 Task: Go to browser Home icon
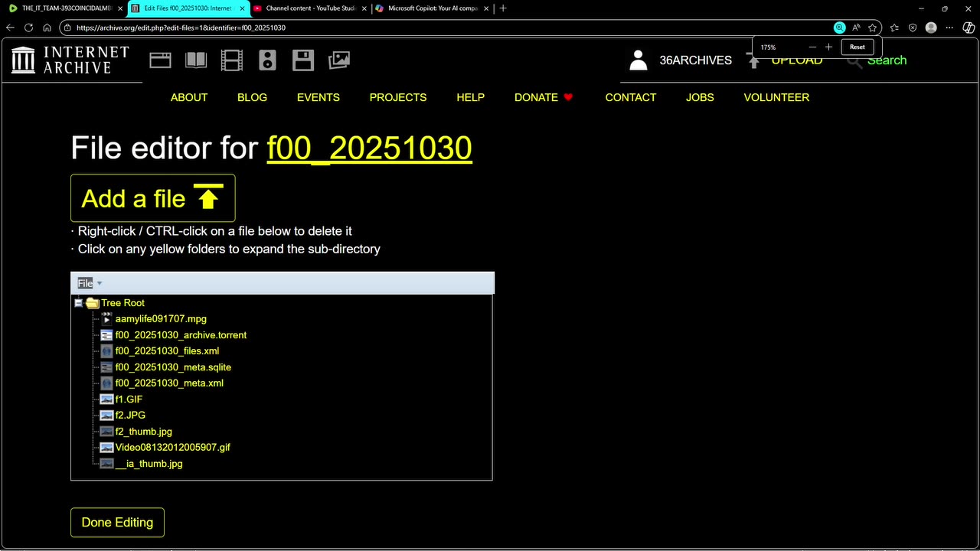[47, 28]
